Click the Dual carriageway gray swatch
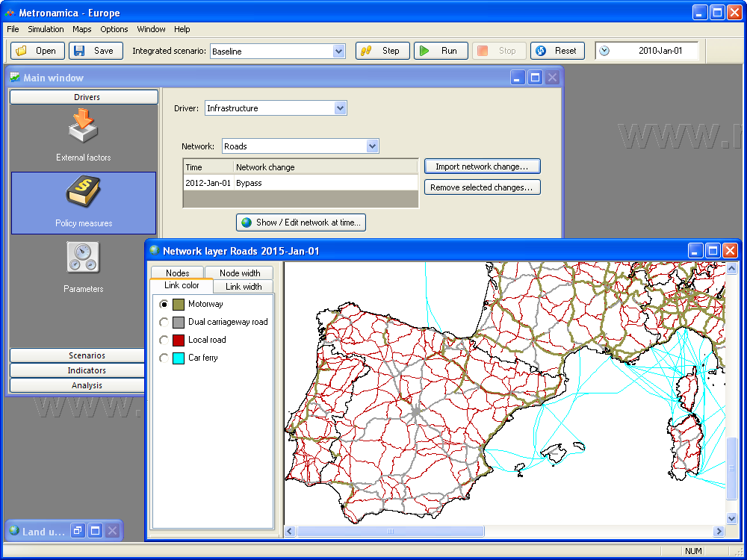 pyautogui.click(x=179, y=323)
